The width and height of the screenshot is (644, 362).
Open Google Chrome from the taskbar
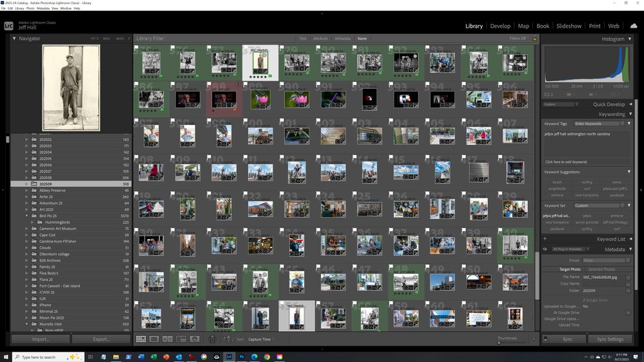coord(267,357)
